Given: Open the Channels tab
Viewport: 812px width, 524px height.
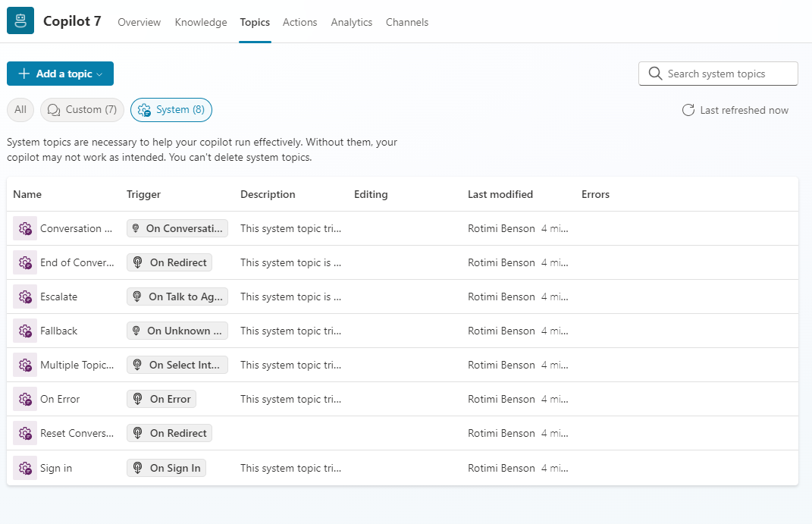Looking at the screenshot, I should (407, 22).
